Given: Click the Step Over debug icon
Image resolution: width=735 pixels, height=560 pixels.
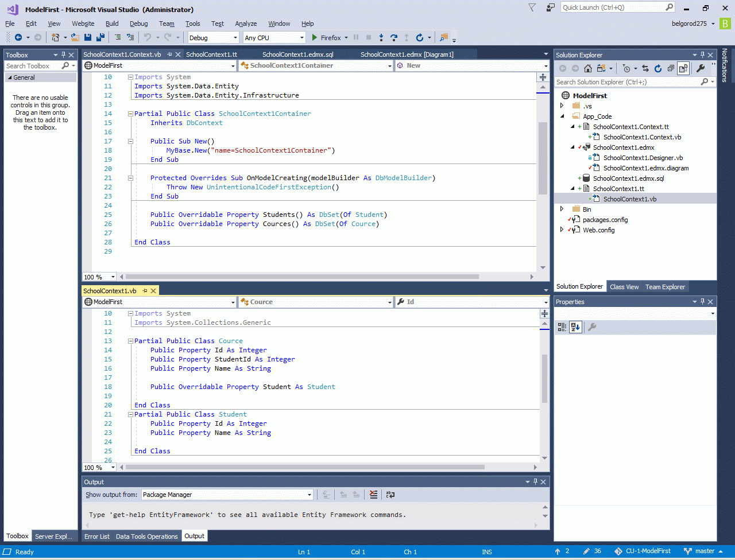Looking at the screenshot, I should (394, 37).
